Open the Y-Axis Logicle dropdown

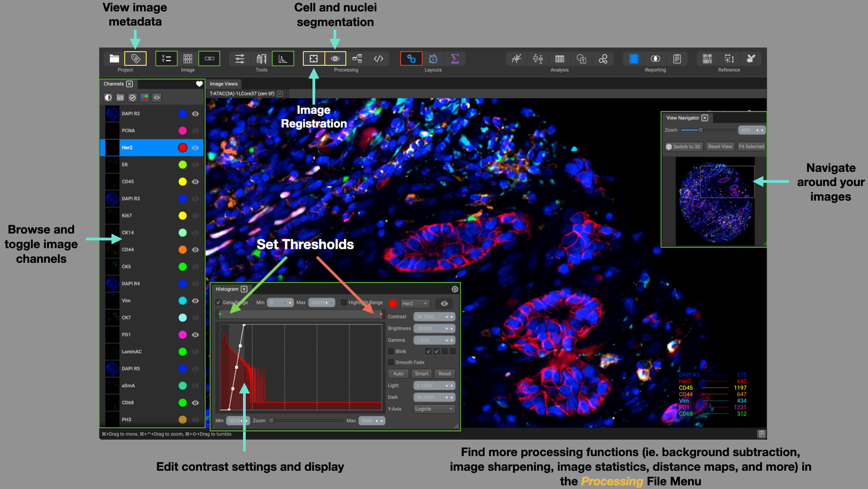click(434, 409)
